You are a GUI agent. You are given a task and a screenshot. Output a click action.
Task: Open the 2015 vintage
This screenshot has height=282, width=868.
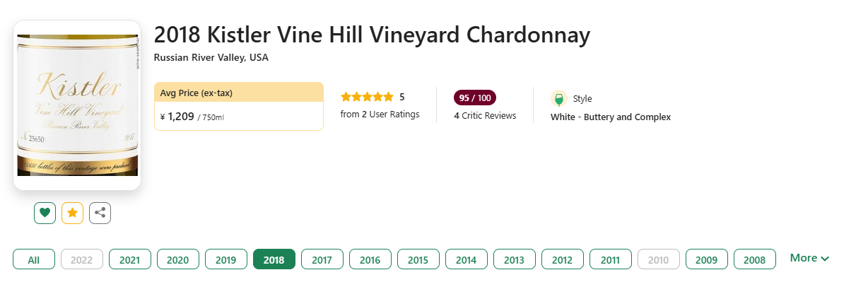418,259
